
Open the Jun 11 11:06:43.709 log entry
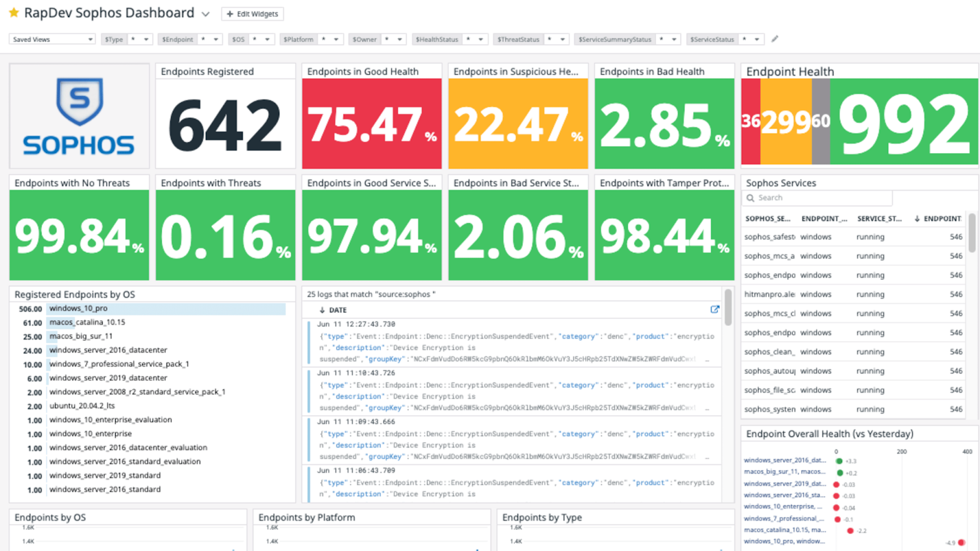tap(512, 483)
